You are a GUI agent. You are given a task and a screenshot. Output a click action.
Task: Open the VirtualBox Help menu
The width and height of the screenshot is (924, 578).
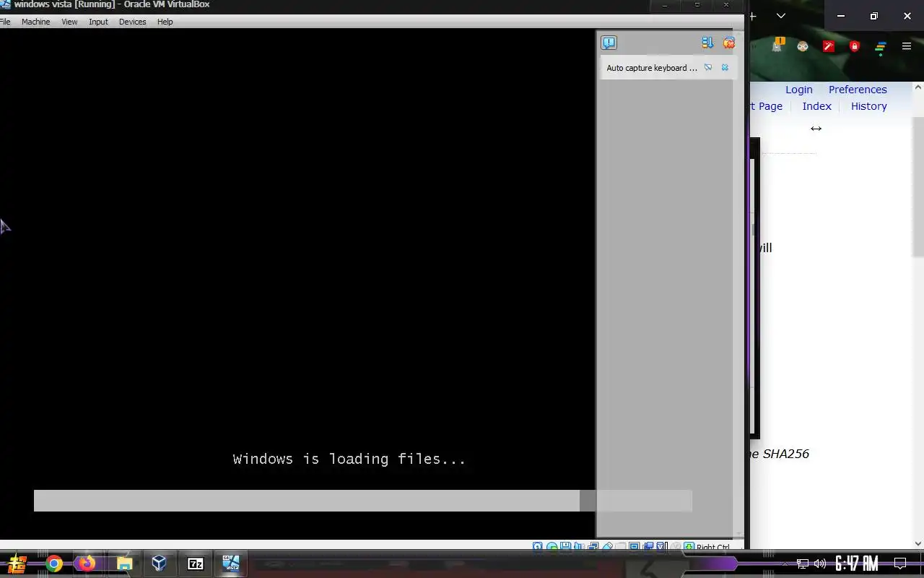click(165, 22)
